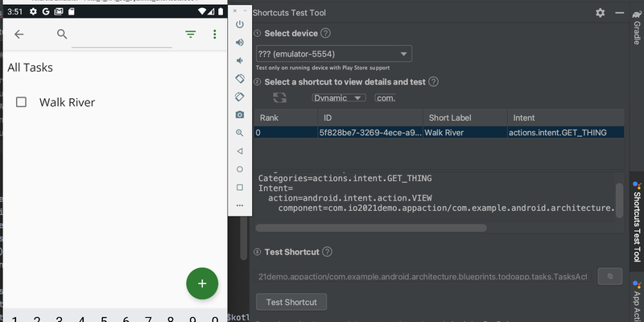Click the 5f828be7 shortcut ID cell
This screenshot has height=322, width=644.
[x=370, y=133]
